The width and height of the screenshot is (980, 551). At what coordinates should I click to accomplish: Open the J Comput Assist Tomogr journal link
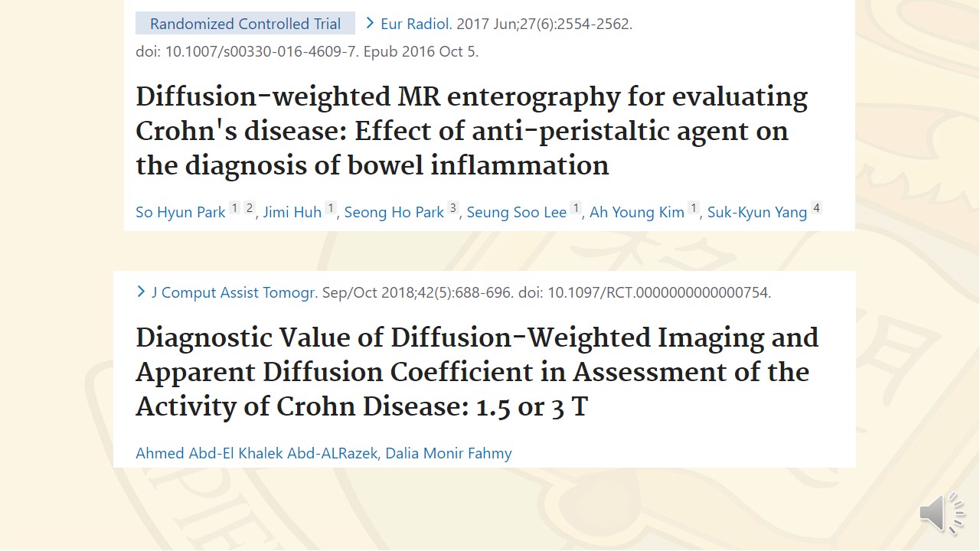coord(234,292)
